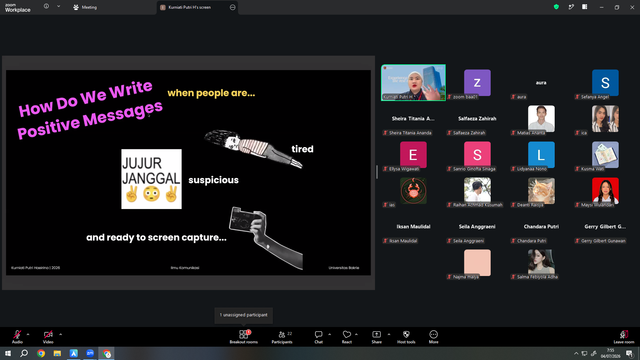640x360 pixels.
Task: Click the Leave room button
Action: (x=624, y=337)
